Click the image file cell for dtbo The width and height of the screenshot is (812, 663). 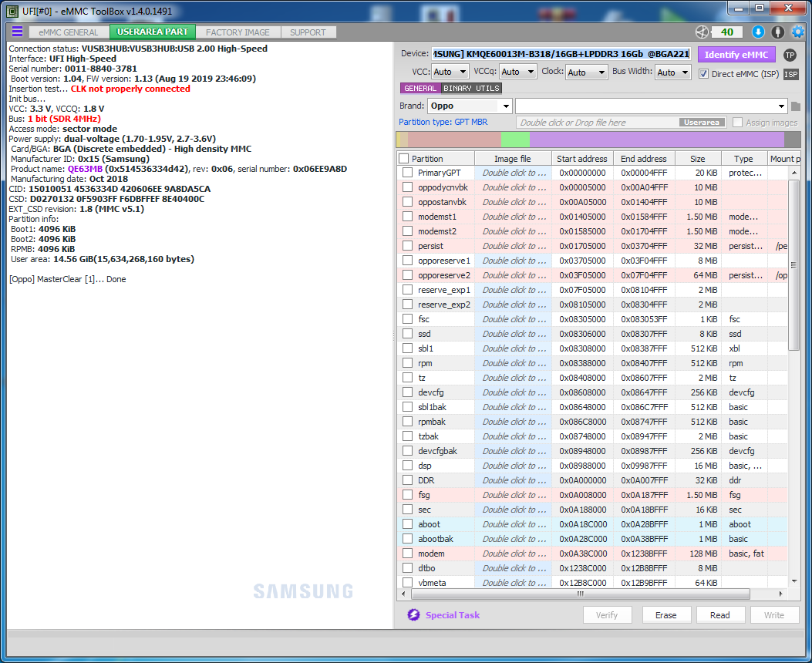[x=514, y=567]
